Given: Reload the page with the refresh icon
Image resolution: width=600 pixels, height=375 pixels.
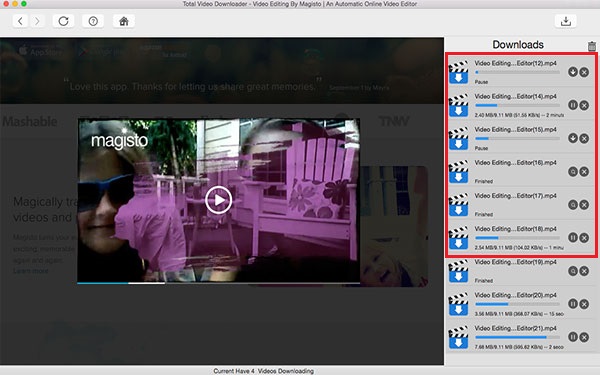Looking at the screenshot, I should [x=64, y=21].
